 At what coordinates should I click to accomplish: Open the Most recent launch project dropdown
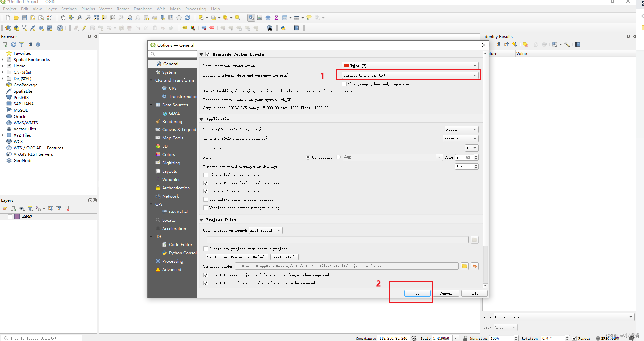point(266,230)
